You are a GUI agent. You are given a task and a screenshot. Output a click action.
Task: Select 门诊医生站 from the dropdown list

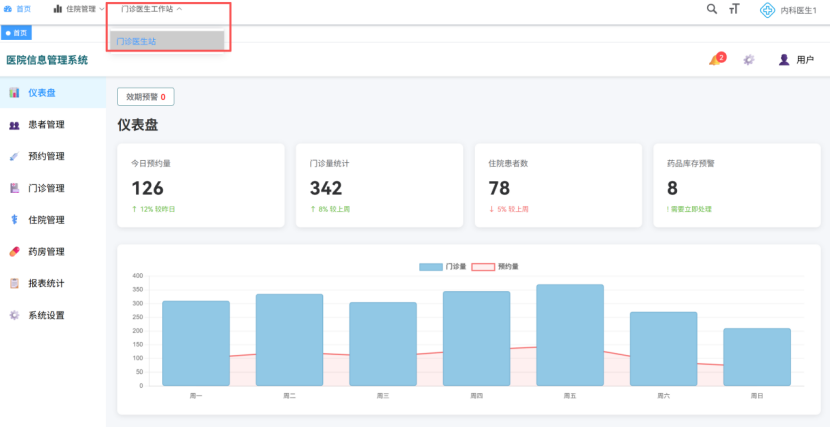pos(136,41)
